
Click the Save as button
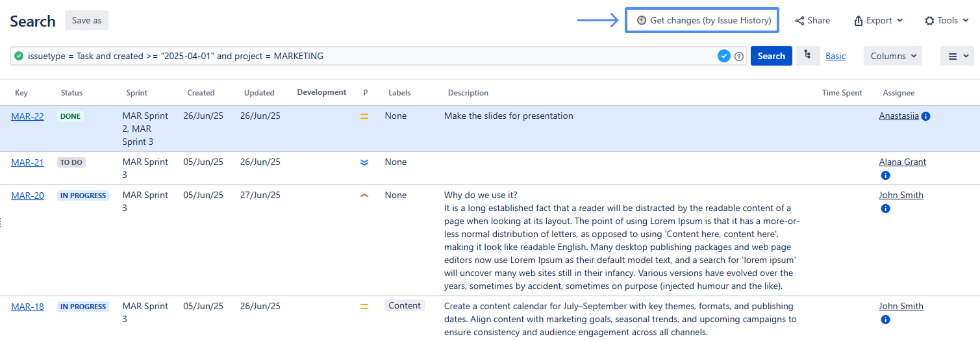(x=86, y=21)
